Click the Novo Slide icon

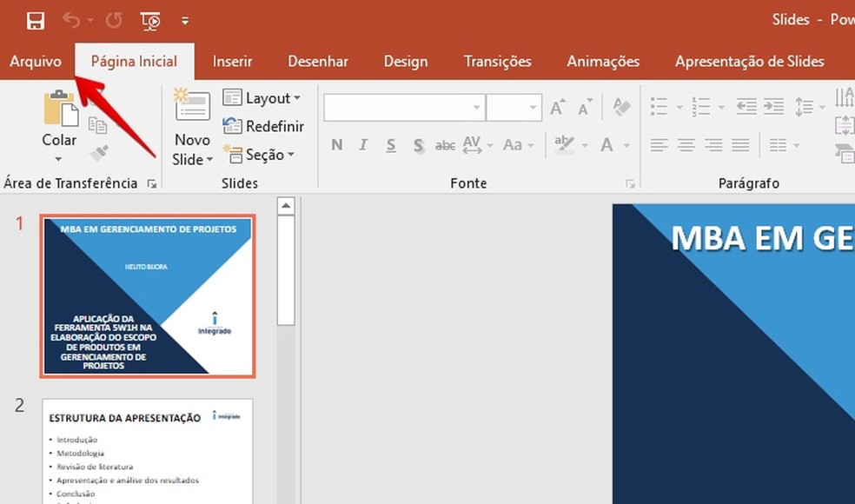pyautogui.click(x=192, y=106)
